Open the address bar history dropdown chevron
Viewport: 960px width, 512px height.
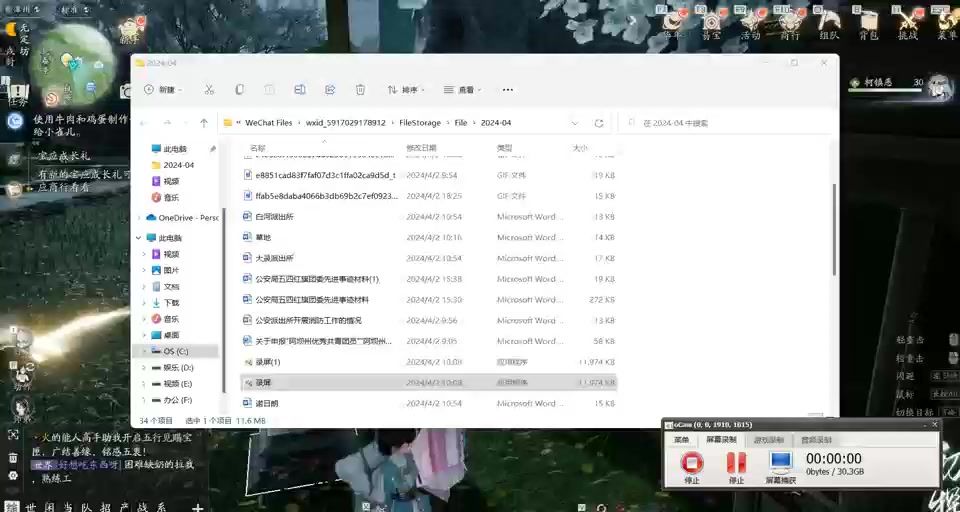(574, 123)
